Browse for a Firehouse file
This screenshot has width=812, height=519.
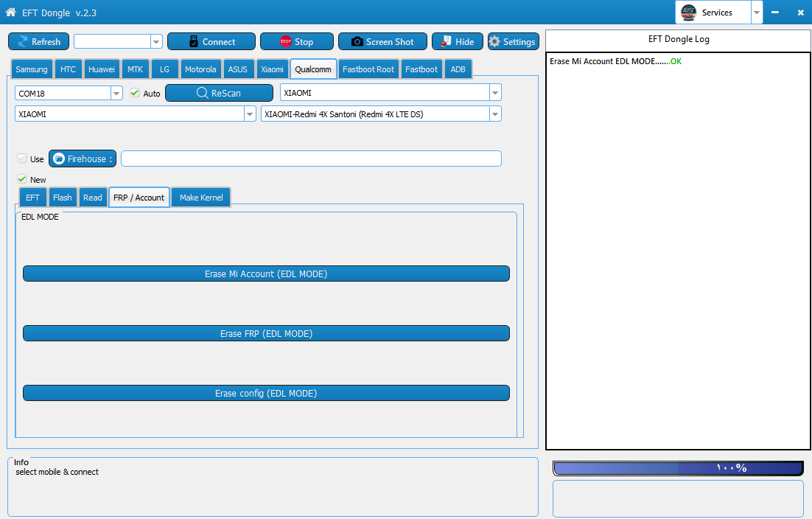click(x=83, y=159)
